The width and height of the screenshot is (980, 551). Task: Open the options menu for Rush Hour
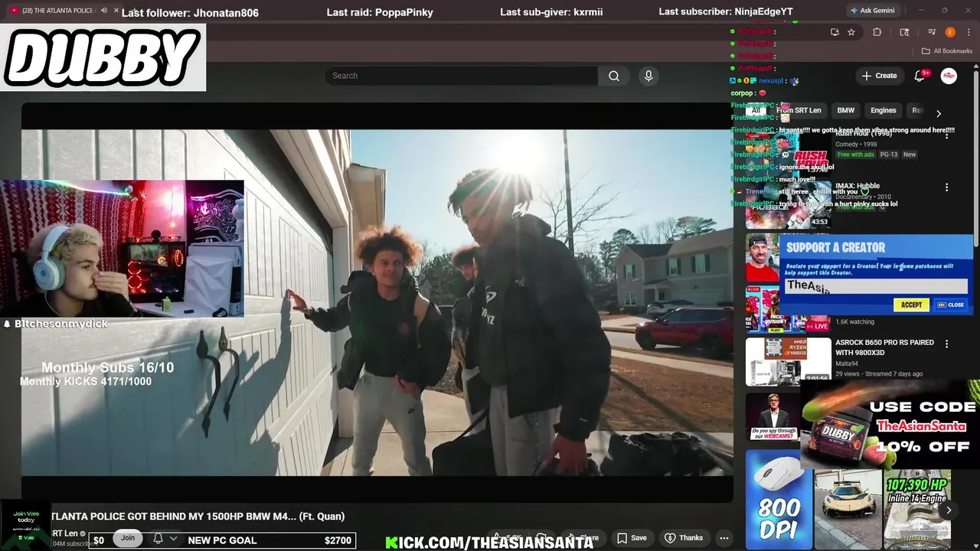(946, 134)
